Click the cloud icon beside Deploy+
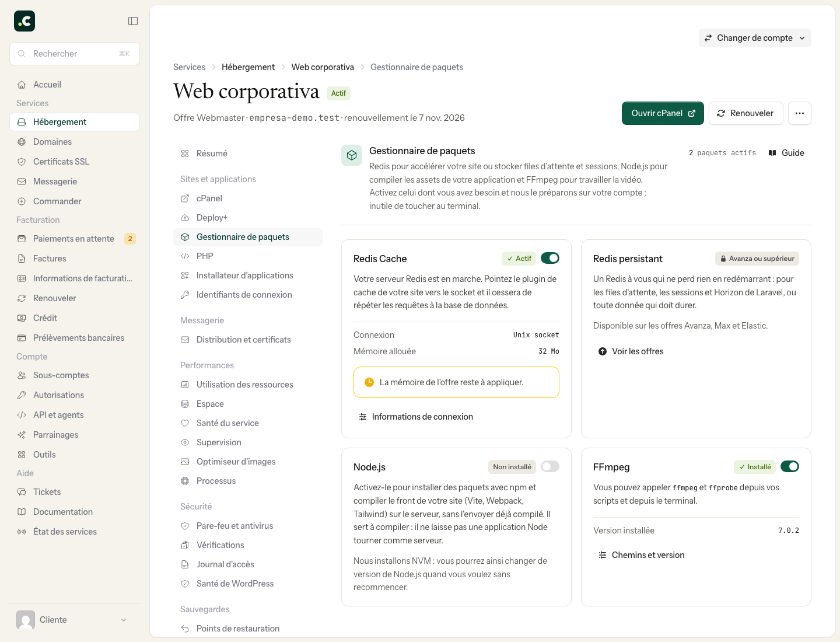This screenshot has height=642, width=840. [x=185, y=218]
